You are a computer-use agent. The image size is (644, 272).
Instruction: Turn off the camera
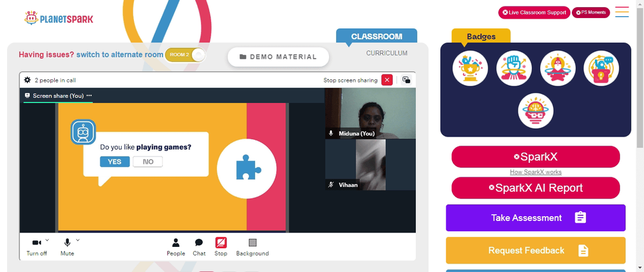click(37, 247)
